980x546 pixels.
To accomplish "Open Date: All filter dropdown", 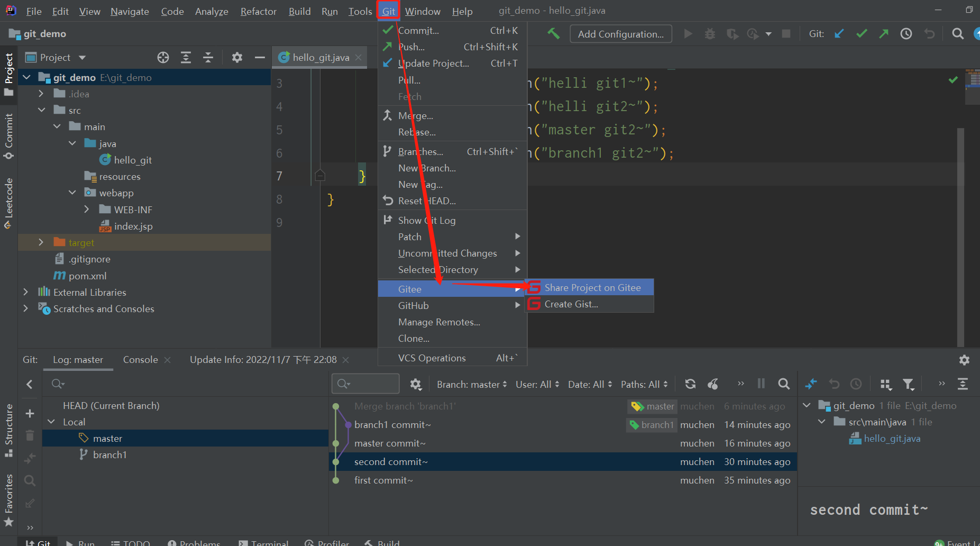I will tap(590, 385).
